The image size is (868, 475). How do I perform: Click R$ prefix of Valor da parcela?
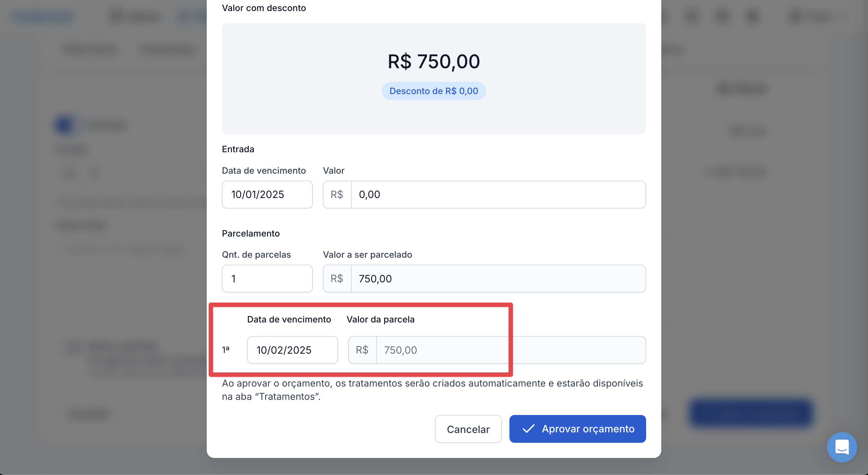tap(362, 350)
